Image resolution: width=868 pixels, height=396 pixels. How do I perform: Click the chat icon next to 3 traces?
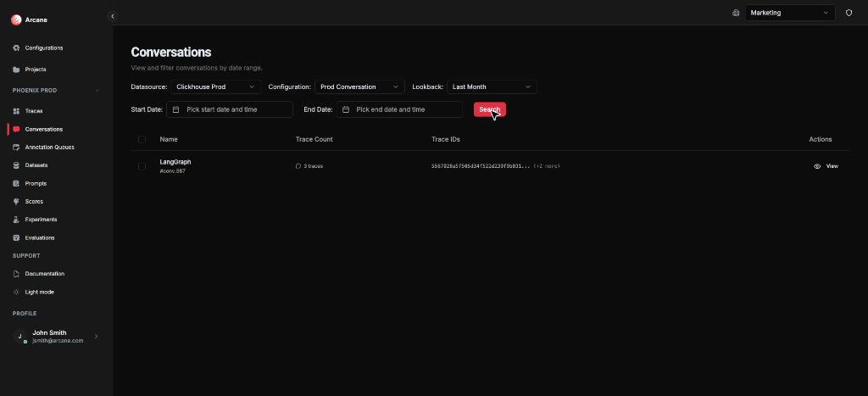tap(298, 166)
